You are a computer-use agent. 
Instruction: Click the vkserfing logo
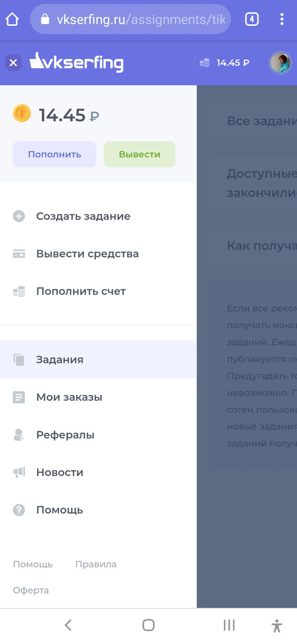pos(76,62)
